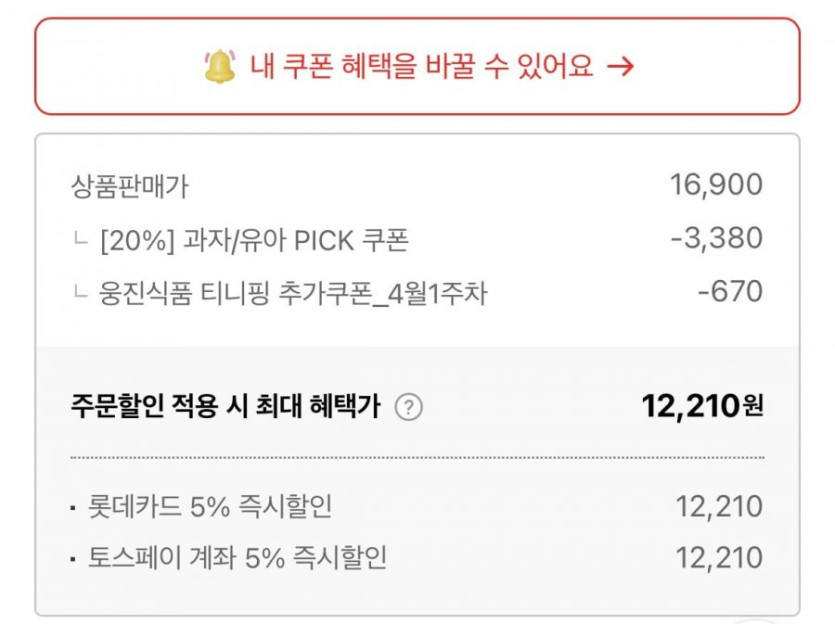
Task: Click the 16,900 product price value
Action: click(716, 185)
